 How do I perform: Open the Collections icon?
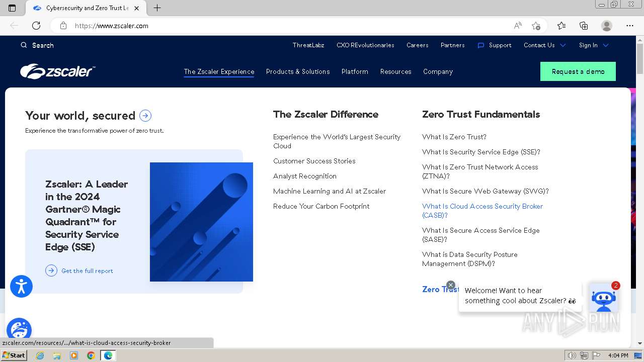point(584,26)
